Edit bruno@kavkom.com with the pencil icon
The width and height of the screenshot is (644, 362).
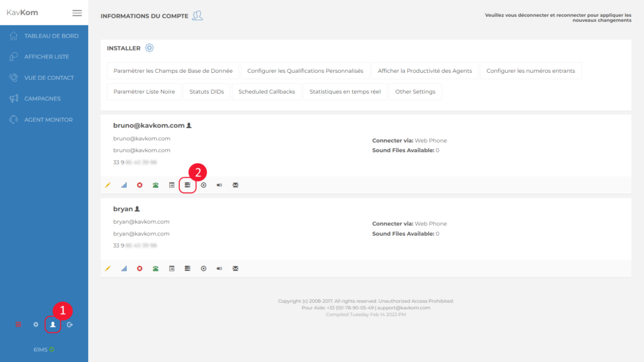click(x=107, y=185)
